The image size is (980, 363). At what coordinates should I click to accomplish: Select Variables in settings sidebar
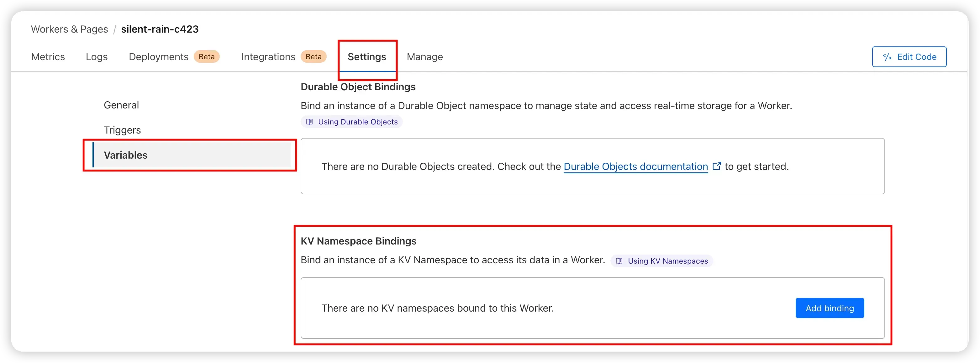(191, 155)
